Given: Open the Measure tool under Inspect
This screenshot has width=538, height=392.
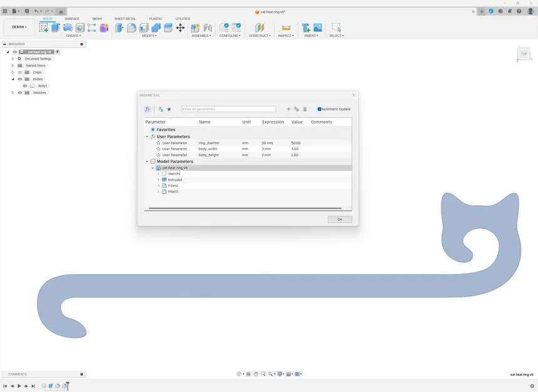Looking at the screenshot, I should pyautogui.click(x=285, y=27).
